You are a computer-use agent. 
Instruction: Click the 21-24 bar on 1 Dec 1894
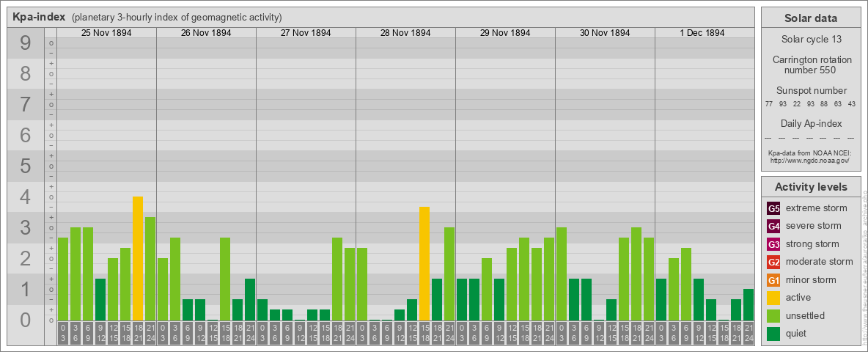(x=749, y=304)
